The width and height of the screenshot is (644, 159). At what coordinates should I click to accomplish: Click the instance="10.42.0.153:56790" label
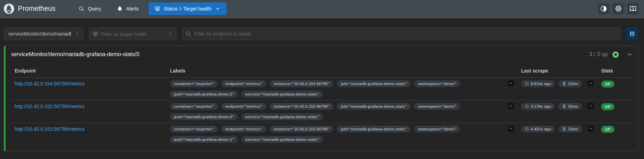coord(301,129)
